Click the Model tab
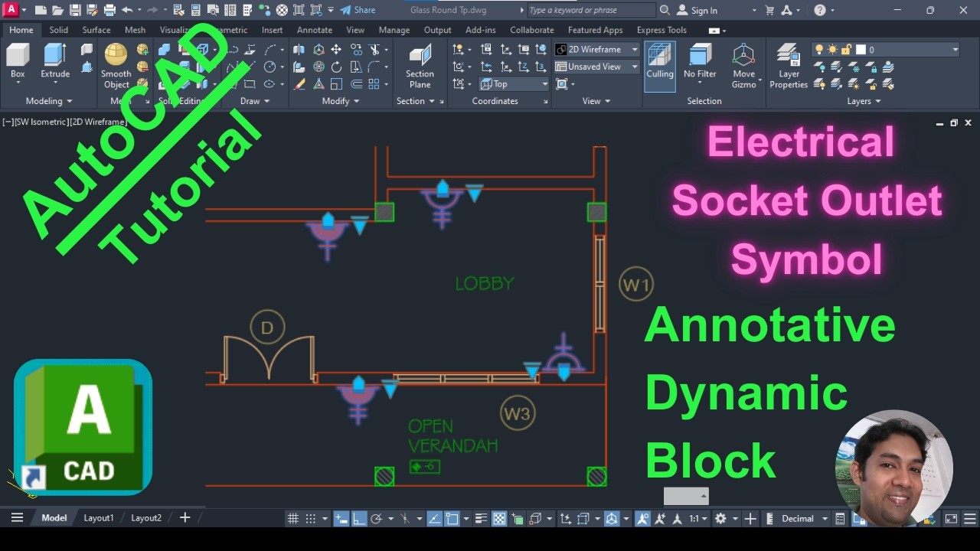This screenshot has height=551, width=980. click(54, 518)
